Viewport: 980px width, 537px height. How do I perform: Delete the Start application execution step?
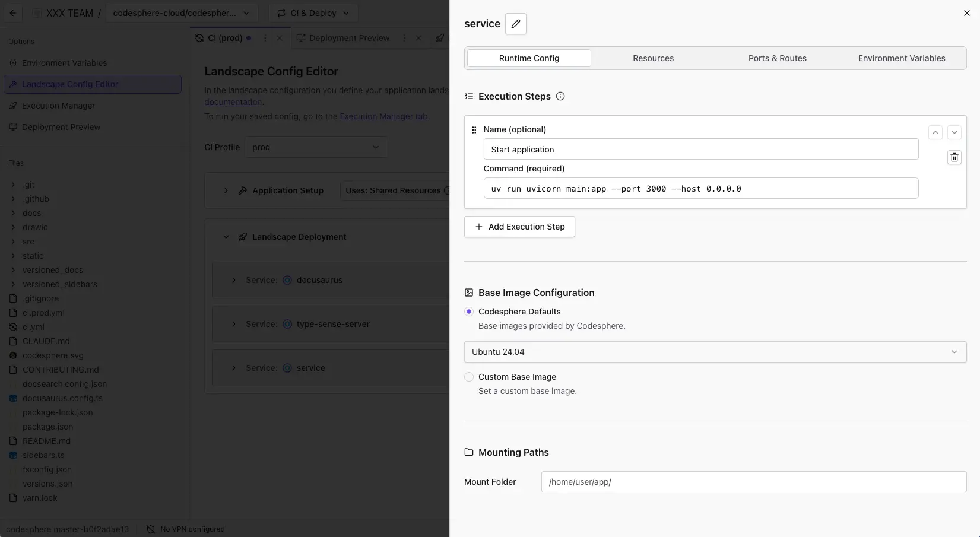(x=954, y=157)
